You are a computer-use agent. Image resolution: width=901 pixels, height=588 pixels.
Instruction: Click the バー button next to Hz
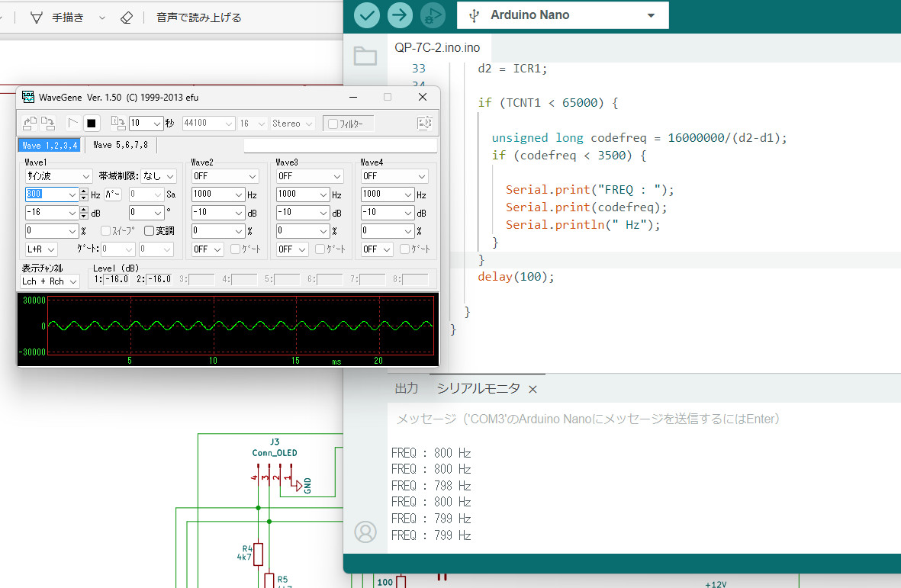pyautogui.click(x=113, y=194)
